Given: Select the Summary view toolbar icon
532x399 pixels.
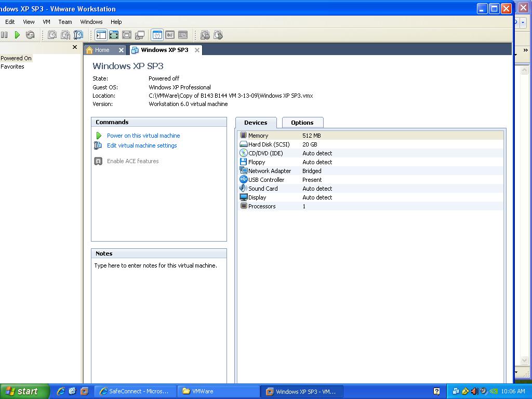Looking at the screenshot, I should [157, 35].
